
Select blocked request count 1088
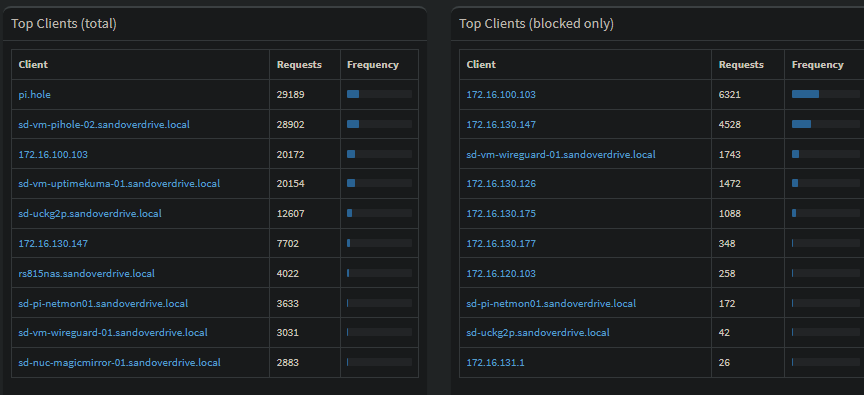[x=730, y=213]
